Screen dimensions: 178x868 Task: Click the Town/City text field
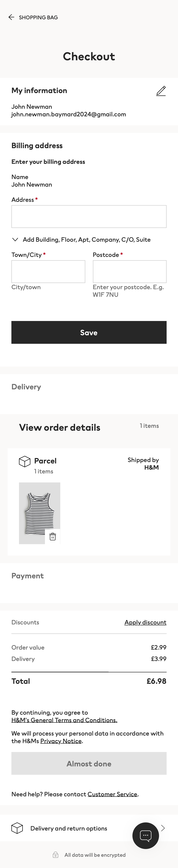click(x=48, y=271)
